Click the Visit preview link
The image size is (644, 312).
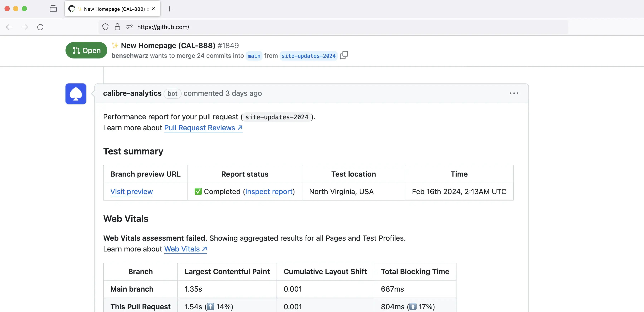click(x=131, y=191)
